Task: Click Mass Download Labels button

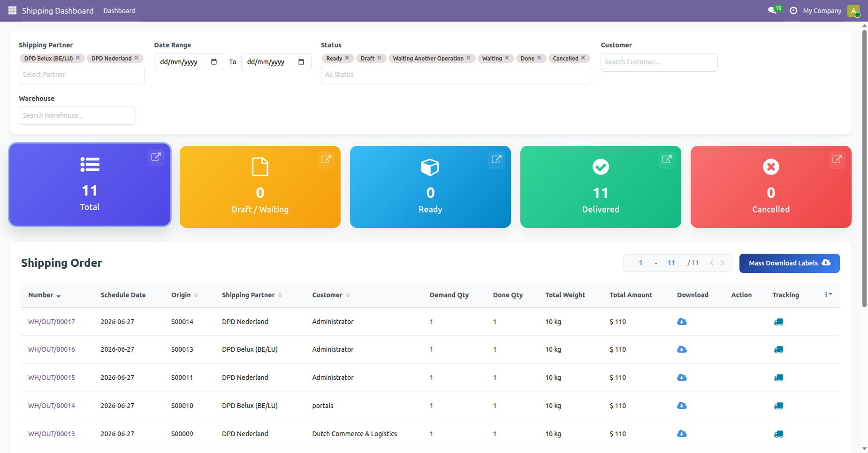Action: point(789,263)
